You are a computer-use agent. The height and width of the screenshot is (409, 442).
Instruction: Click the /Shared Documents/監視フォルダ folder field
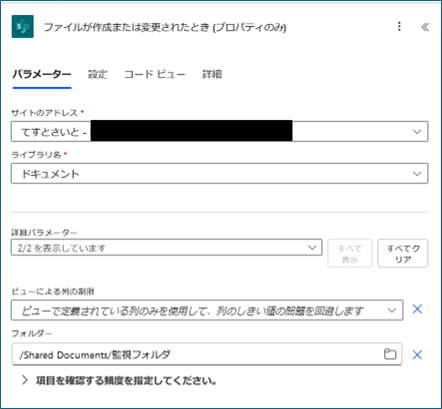[206, 354]
